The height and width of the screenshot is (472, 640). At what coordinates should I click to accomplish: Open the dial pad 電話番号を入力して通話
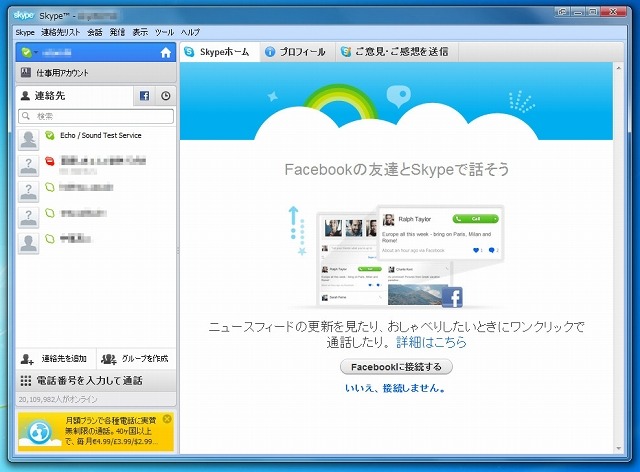[x=96, y=381]
